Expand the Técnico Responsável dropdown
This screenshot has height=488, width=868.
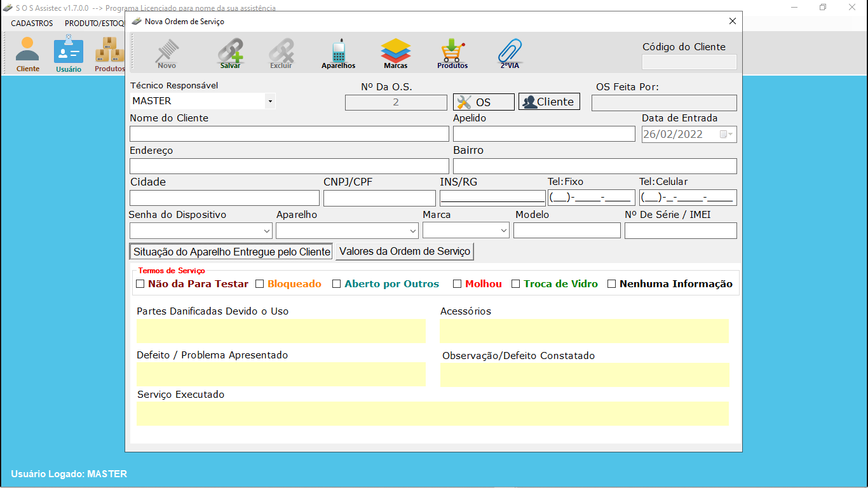pyautogui.click(x=270, y=101)
